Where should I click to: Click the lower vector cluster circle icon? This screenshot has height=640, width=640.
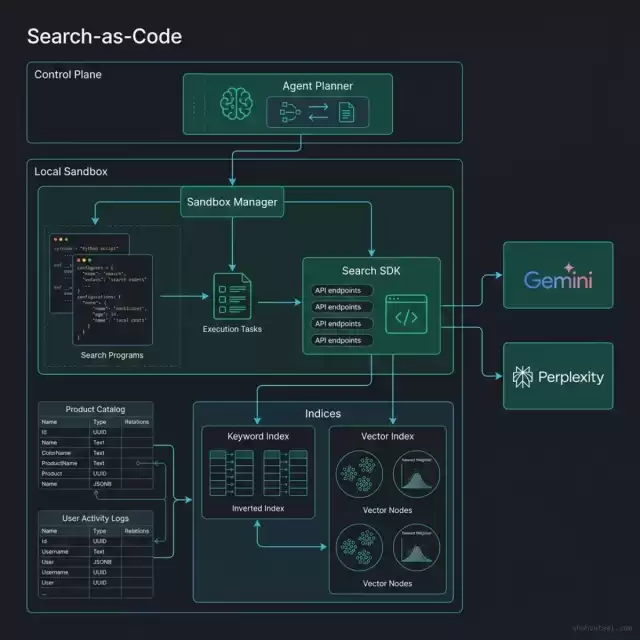point(359,547)
